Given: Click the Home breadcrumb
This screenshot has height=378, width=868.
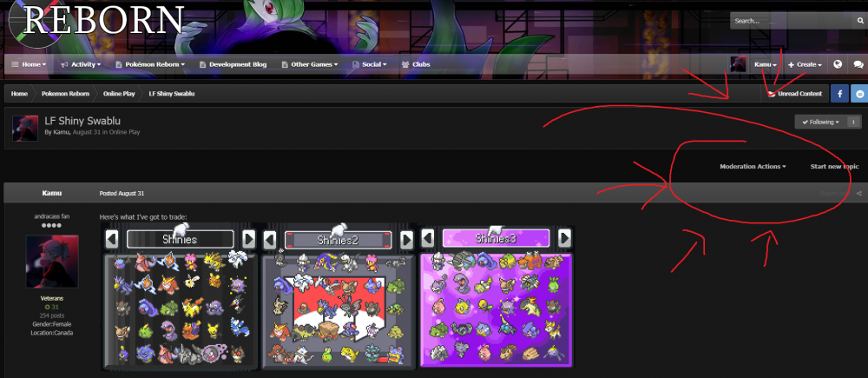Looking at the screenshot, I should point(19,94).
